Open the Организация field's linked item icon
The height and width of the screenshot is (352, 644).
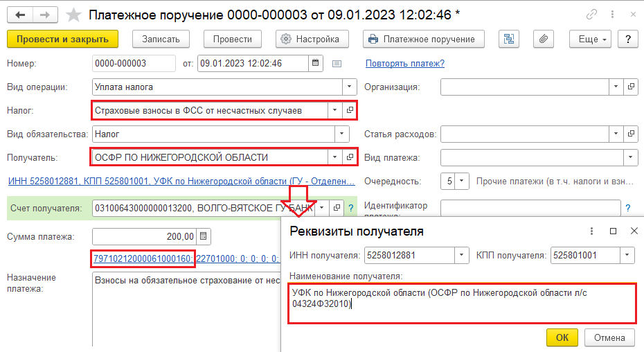pyautogui.click(x=631, y=87)
